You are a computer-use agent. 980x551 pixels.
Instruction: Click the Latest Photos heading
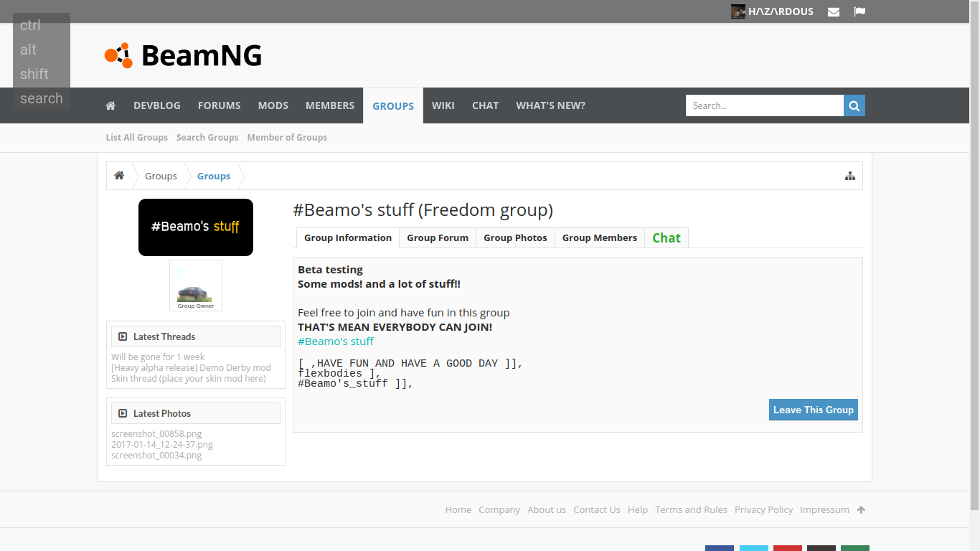(162, 413)
